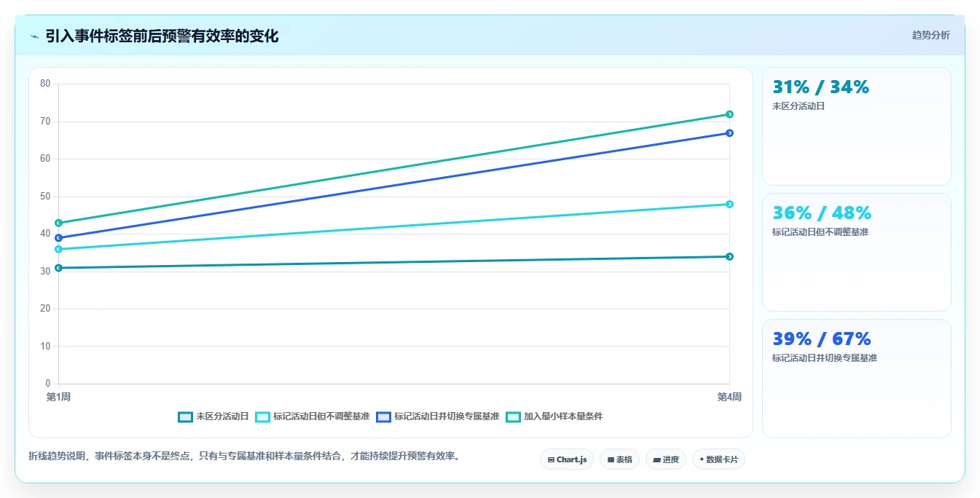Click the 20 y-axis tick label
Screen dimensions: 980x498
coord(45,309)
